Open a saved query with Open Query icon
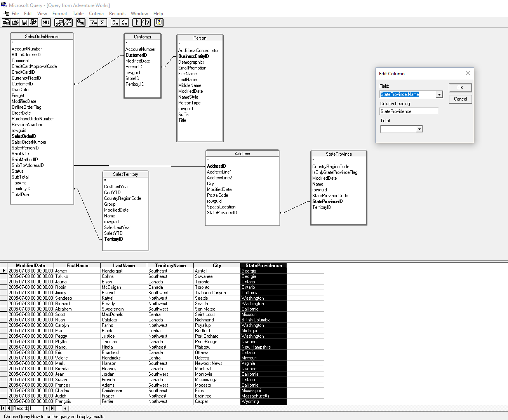508x420 pixels. (16, 23)
